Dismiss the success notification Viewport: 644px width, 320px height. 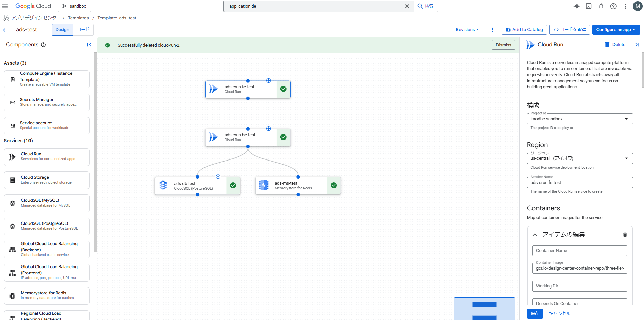click(x=503, y=45)
